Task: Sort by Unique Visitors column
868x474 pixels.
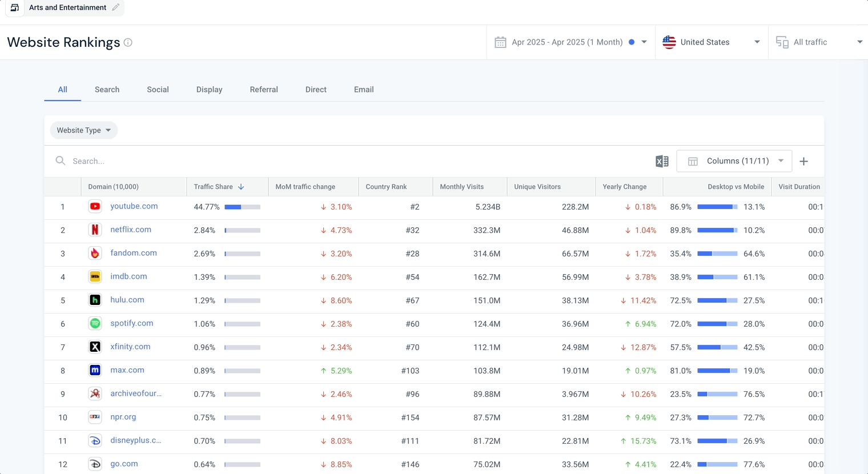Action: point(537,187)
